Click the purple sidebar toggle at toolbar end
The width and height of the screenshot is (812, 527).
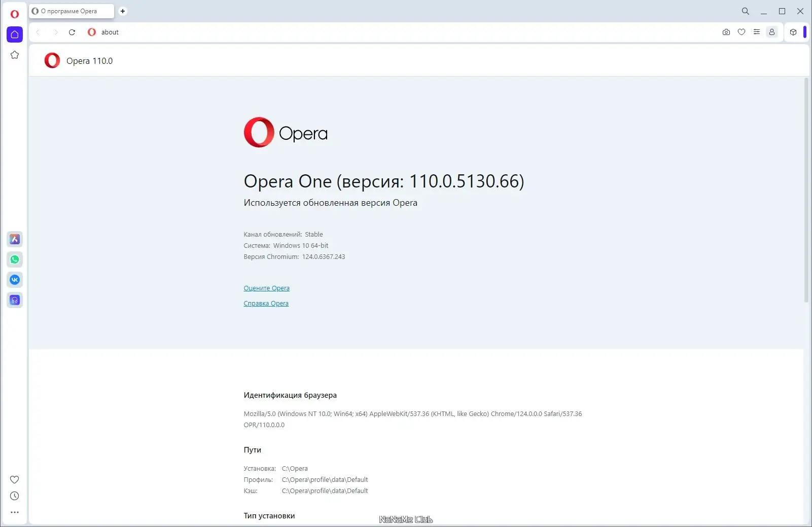coord(805,32)
